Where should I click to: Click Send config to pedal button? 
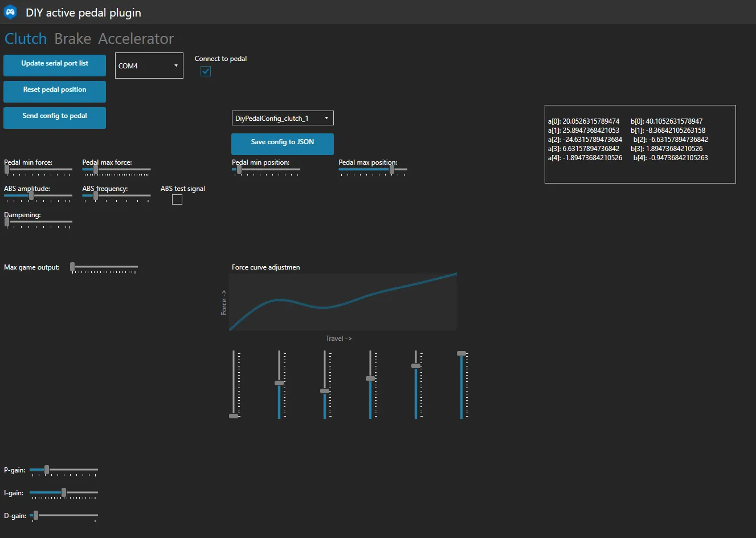(x=55, y=118)
